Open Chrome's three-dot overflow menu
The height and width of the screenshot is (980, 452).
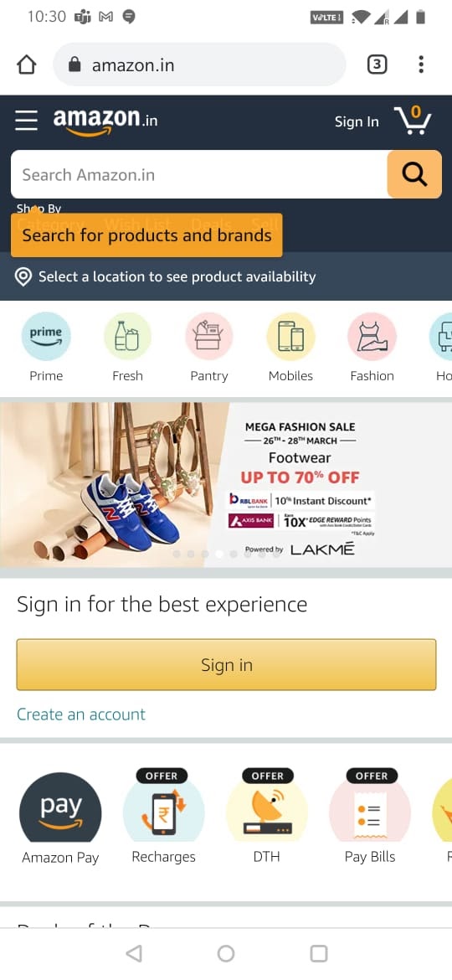pos(421,64)
